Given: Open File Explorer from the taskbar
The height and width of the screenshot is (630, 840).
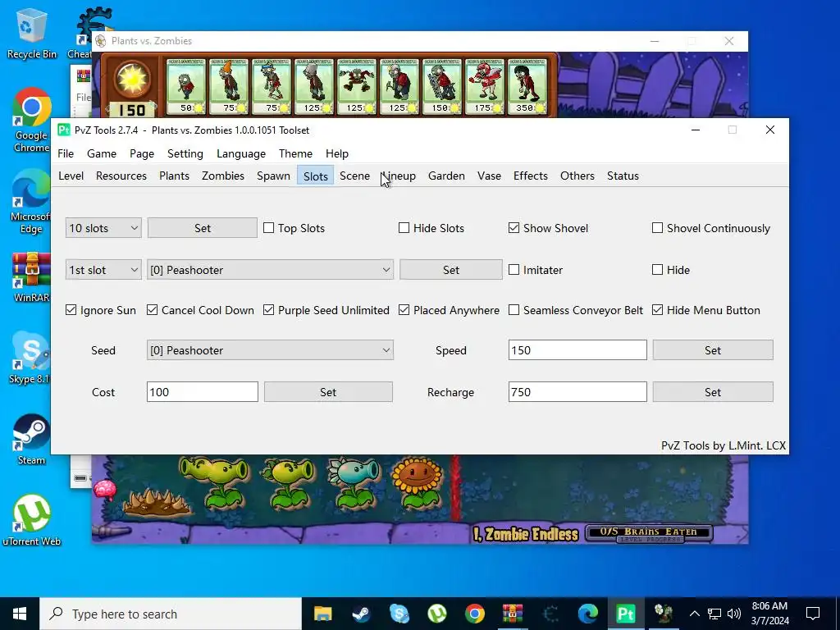Looking at the screenshot, I should pyautogui.click(x=322, y=614).
